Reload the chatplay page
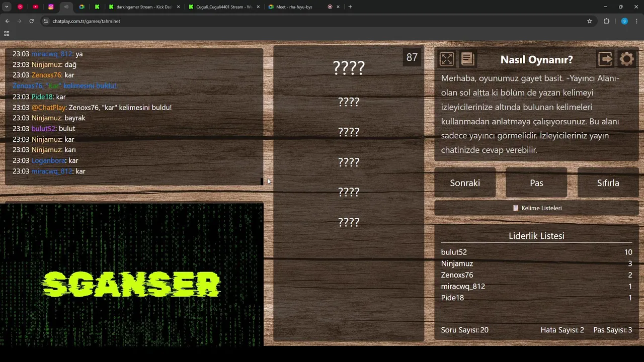 pyautogui.click(x=31, y=21)
